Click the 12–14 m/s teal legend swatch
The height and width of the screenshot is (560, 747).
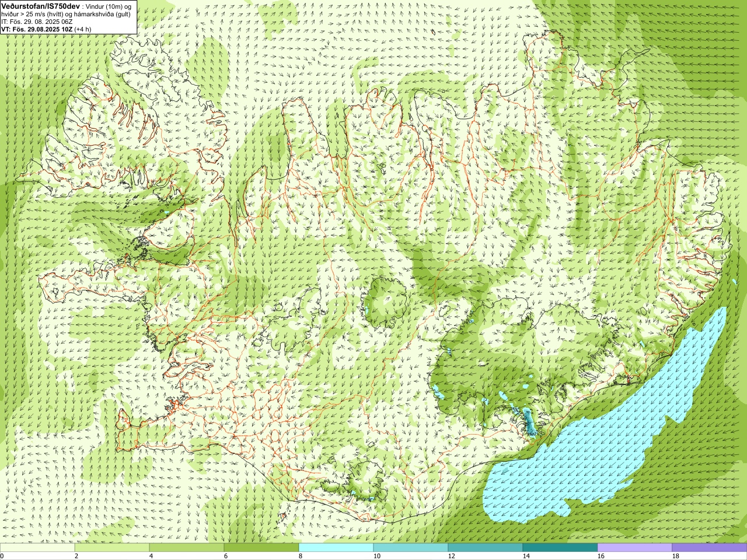tap(486, 548)
